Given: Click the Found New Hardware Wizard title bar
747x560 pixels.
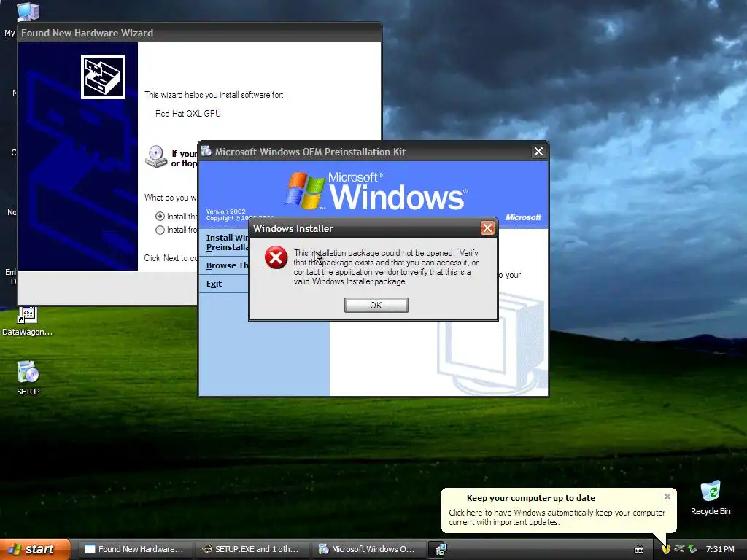Looking at the screenshot, I should pyautogui.click(x=200, y=33).
